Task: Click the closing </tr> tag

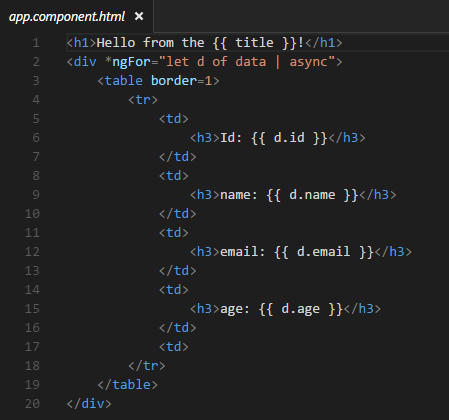Action: pos(147,366)
